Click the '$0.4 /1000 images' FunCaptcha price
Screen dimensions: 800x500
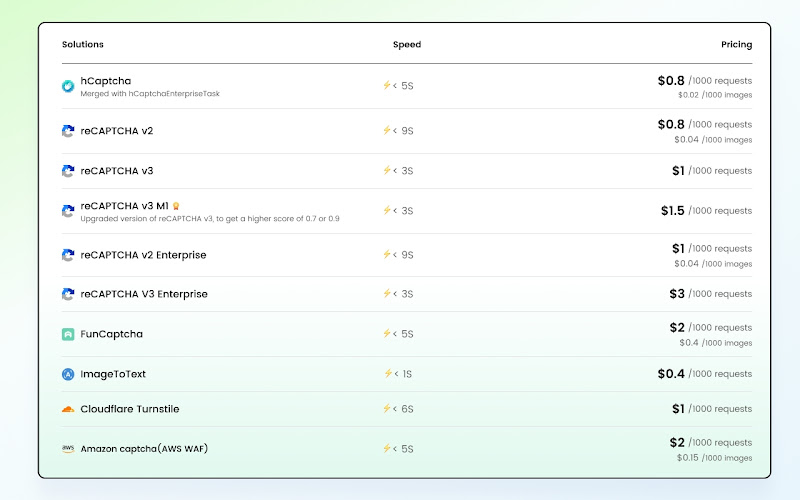[x=716, y=343]
